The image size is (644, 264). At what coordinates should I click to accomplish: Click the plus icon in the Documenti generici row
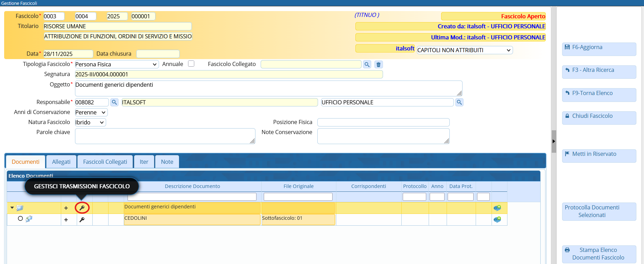pyautogui.click(x=66, y=208)
